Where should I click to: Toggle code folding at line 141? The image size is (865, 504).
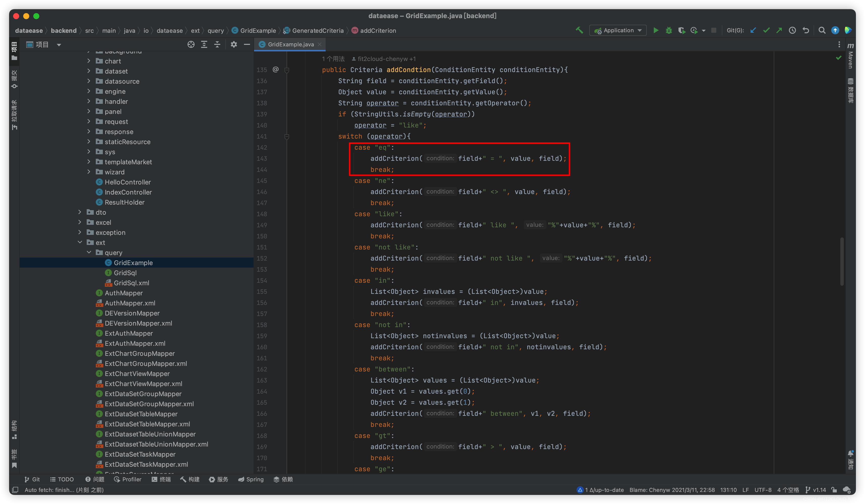(287, 137)
